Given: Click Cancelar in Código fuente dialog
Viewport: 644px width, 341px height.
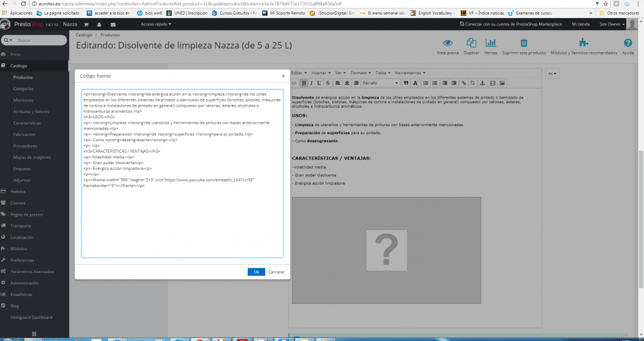Looking at the screenshot, I should (x=276, y=272).
